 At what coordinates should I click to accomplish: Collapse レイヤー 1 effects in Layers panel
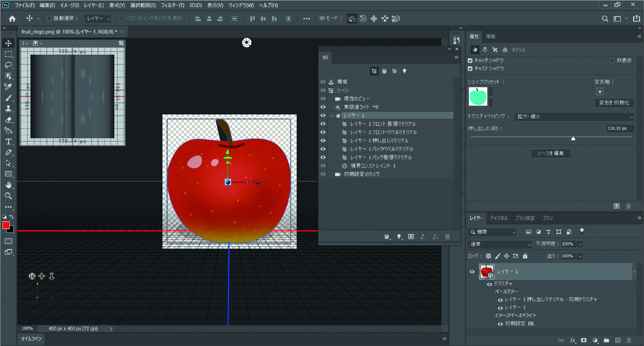tap(635, 272)
